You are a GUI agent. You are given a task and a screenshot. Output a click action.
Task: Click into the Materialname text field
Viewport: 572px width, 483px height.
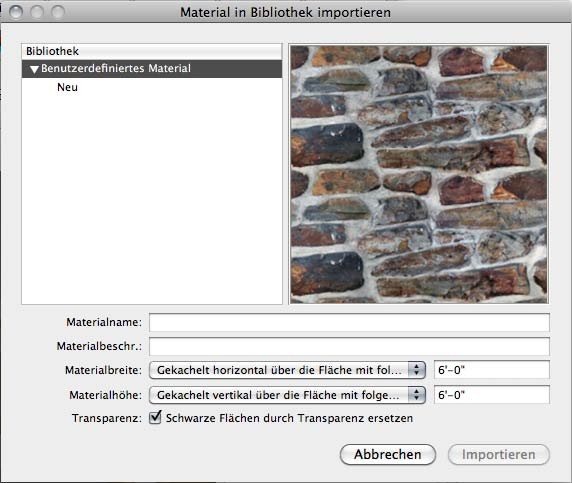349,322
